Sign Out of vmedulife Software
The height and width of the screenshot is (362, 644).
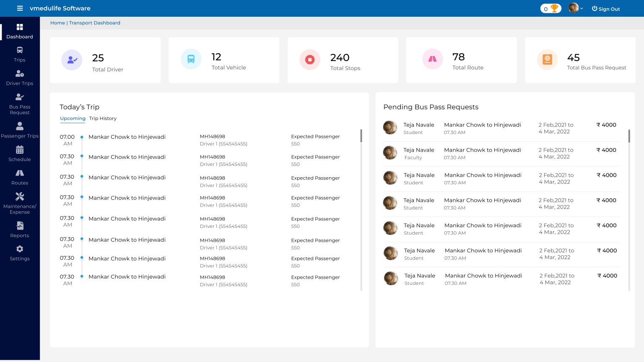click(606, 8)
